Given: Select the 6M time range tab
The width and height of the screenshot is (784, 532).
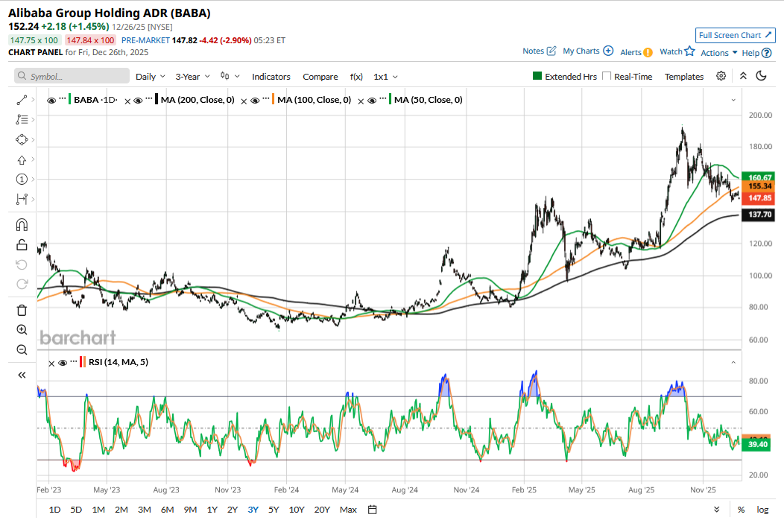Looking at the screenshot, I should 167,510.
